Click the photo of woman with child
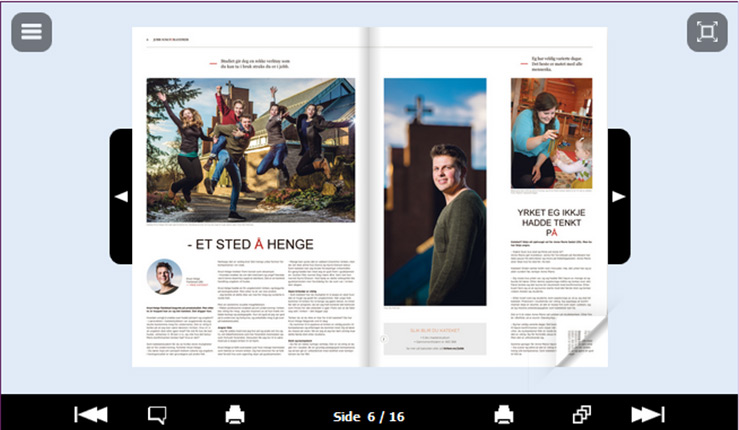Image resolution: width=739 pixels, height=430 pixels. [x=550, y=133]
